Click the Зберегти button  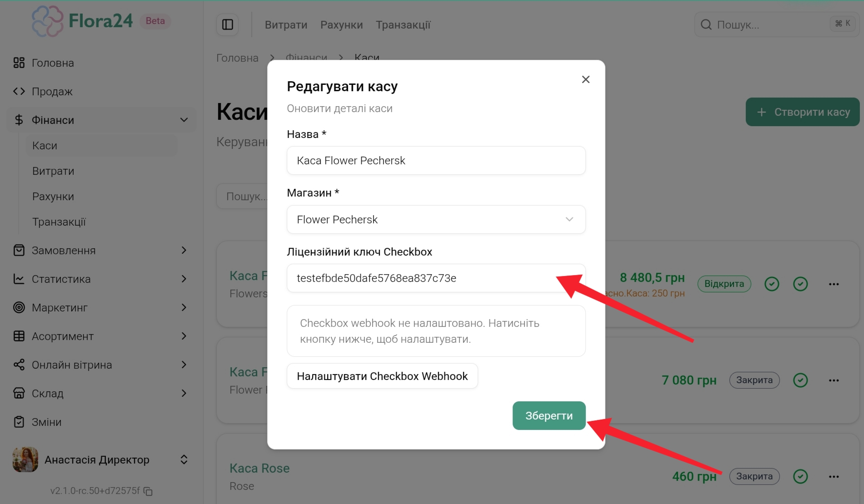549,415
